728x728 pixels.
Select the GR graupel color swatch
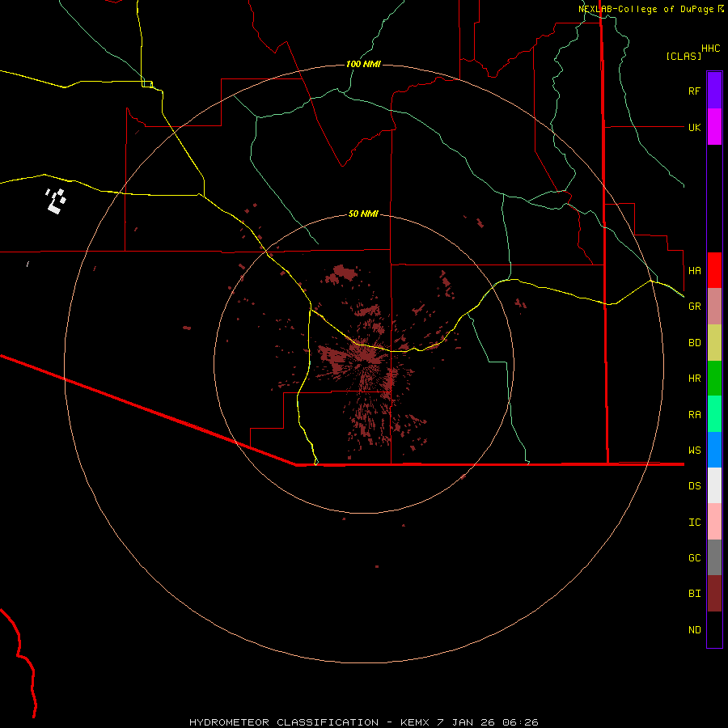[714, 307]
